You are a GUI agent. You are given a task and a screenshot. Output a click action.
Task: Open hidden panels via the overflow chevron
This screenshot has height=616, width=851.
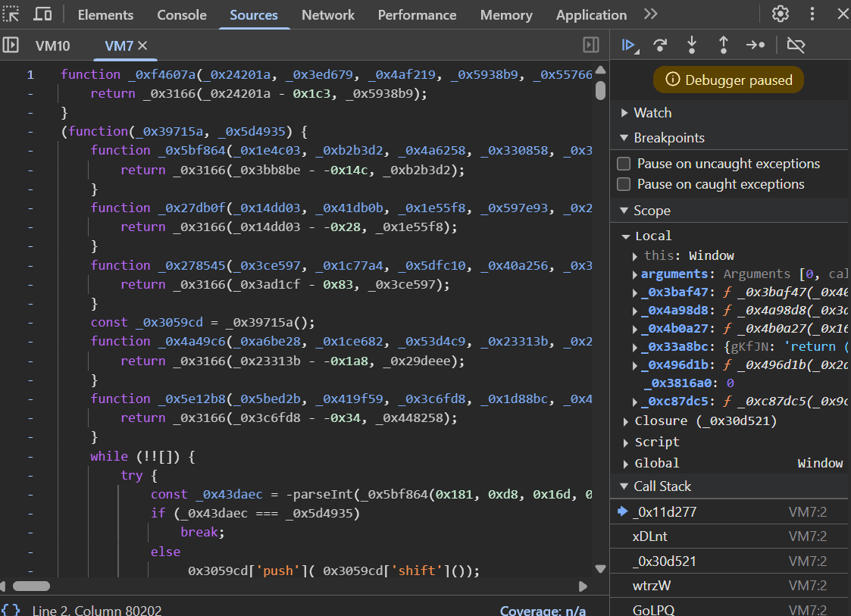[650, 14]
